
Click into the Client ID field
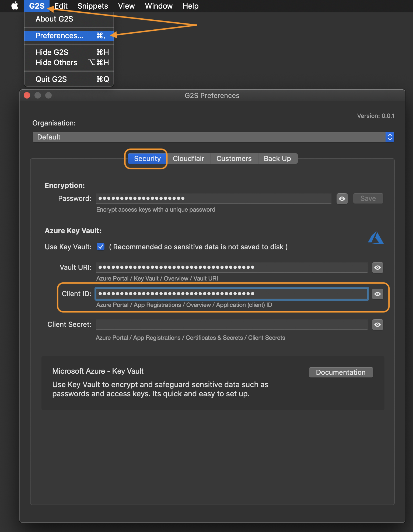click(x=232, y=294)
